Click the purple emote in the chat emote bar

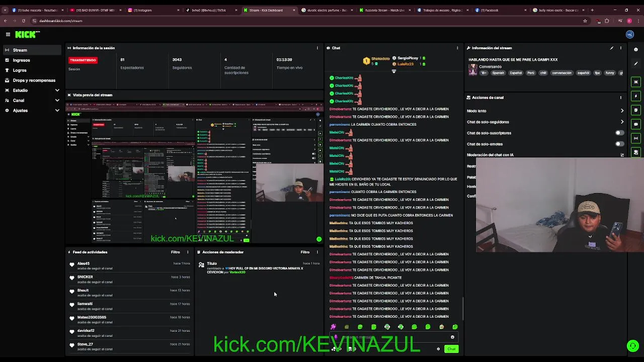click(333, 327)
